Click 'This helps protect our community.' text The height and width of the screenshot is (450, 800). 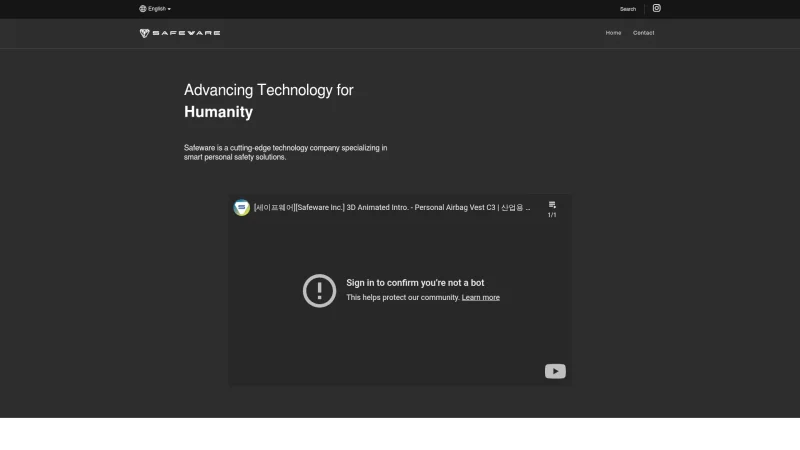403,297
